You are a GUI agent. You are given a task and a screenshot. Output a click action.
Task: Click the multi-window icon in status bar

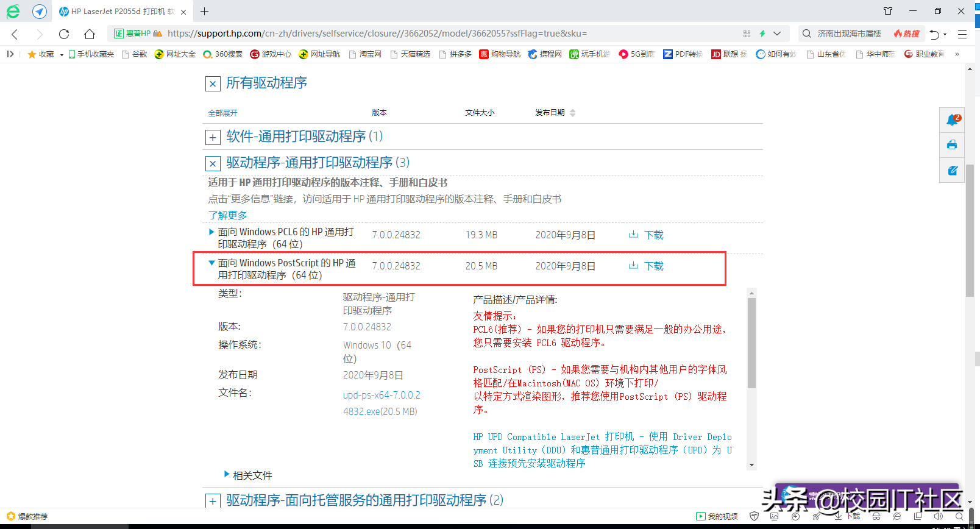(x=918, y=516)
